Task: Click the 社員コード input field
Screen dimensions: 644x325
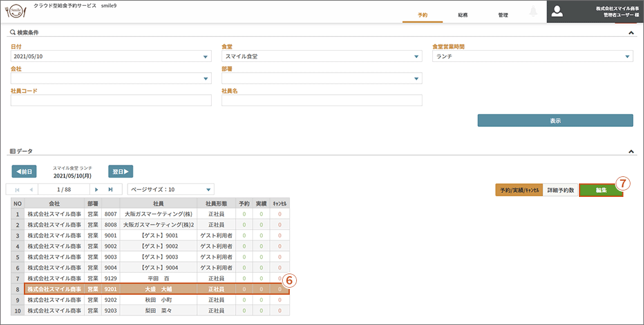Action: tap(111, 100)
